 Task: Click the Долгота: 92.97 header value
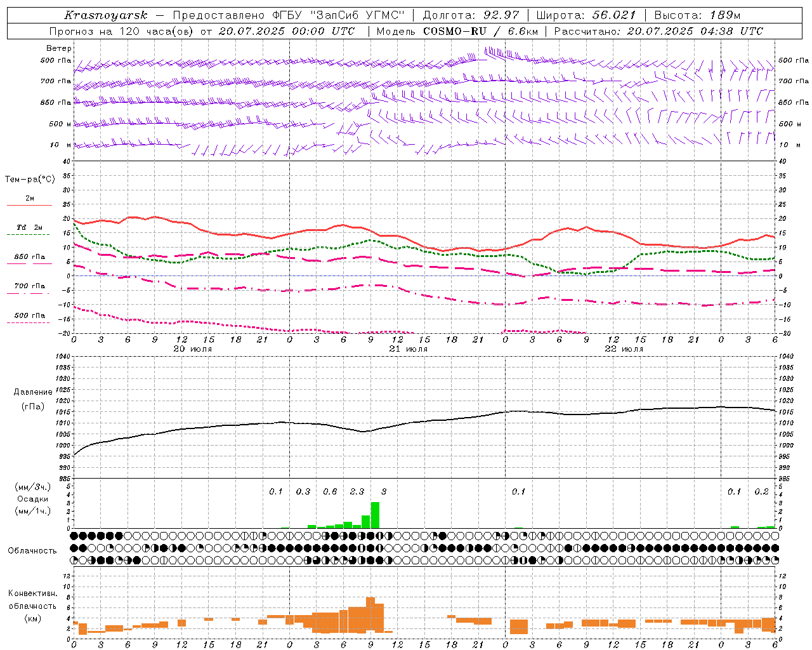point(471,15)
